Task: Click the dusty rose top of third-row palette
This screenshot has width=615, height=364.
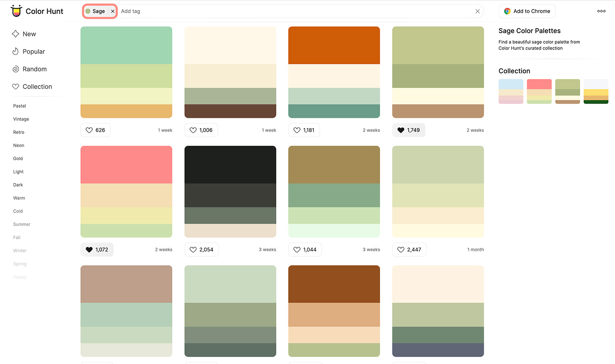Action: (x=126, y=284)
